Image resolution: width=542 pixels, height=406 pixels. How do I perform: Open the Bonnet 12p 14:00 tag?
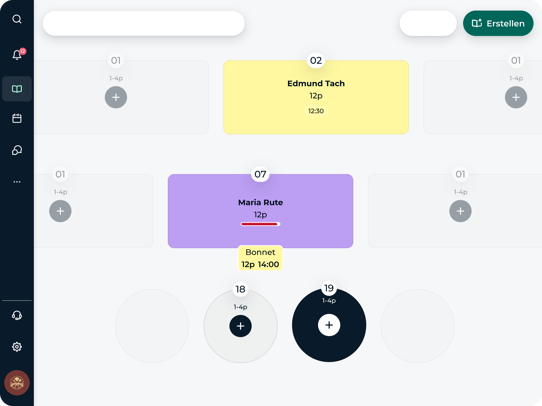tap(260, 258)
